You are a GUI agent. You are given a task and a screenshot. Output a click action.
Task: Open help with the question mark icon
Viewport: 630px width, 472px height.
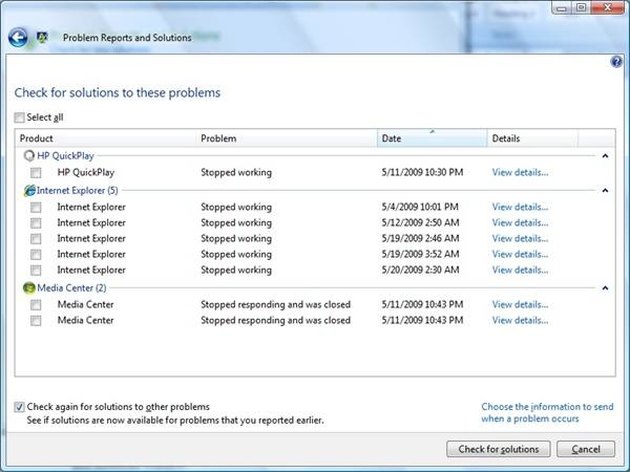click(616, 61)
